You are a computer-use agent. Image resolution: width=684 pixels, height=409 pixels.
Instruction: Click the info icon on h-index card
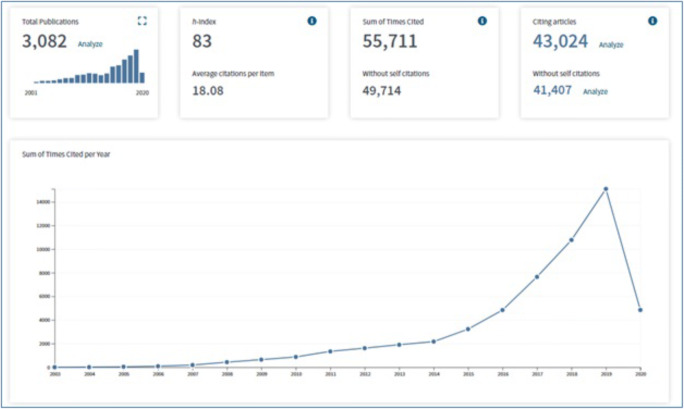[311, 21]
